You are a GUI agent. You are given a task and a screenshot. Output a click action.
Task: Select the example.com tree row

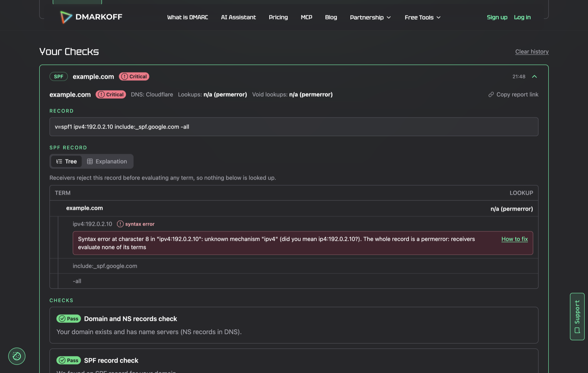pyautogui.click(x=294, y=208)
